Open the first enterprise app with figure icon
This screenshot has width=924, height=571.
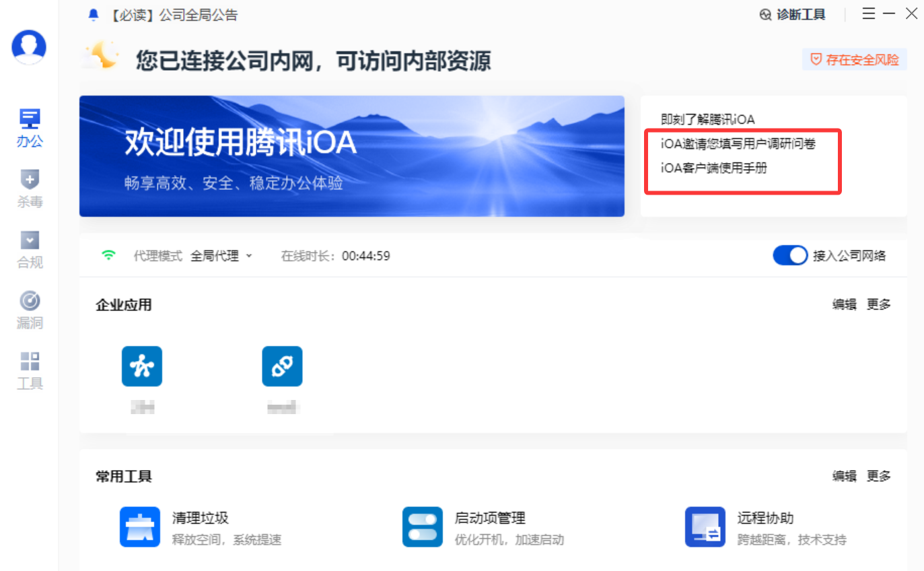pos(142,366)
